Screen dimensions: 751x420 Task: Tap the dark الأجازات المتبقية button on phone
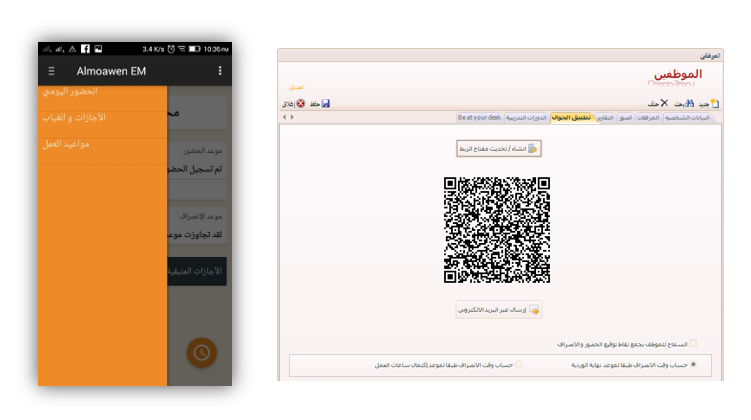click(x=197, y=271)
